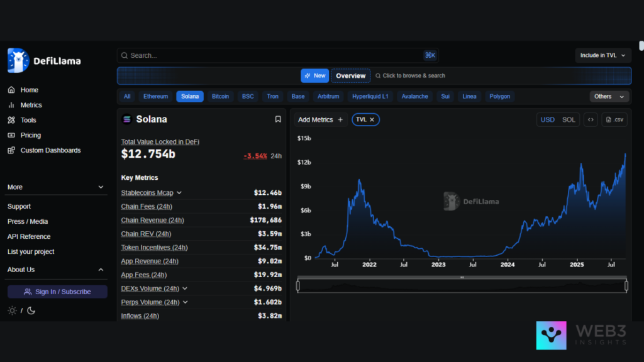644x362 pixels.
Task: Select the Polygon chain tab
Action: (x=500, y=96)
